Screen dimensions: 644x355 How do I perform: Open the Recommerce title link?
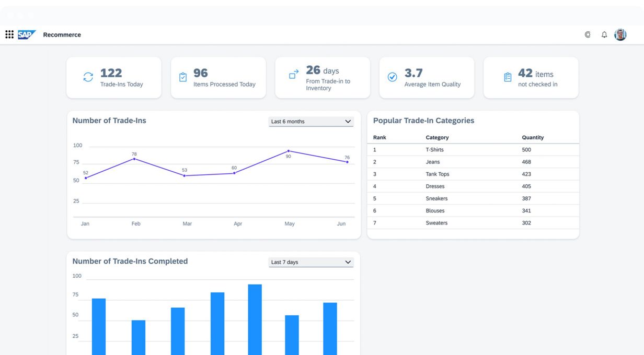tap(62, 35)
